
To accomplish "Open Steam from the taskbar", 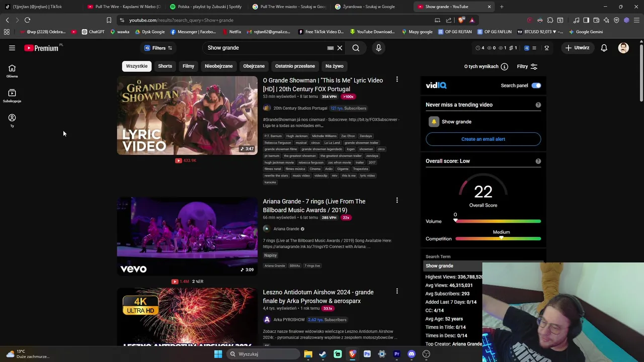I will tap(323, 354).
